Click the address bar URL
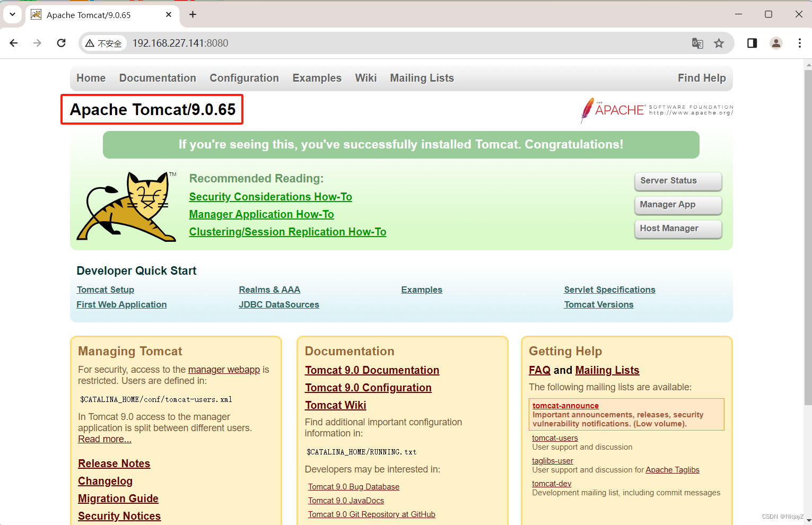812x525 pixels. (180, 43)
